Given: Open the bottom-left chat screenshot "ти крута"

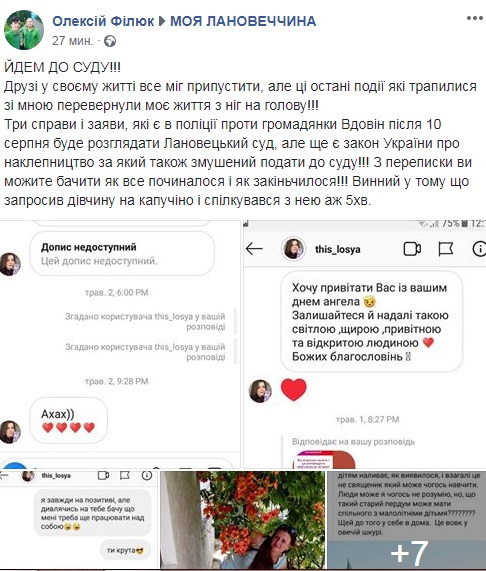Looking at the screenshot, I should click(79, 520).
